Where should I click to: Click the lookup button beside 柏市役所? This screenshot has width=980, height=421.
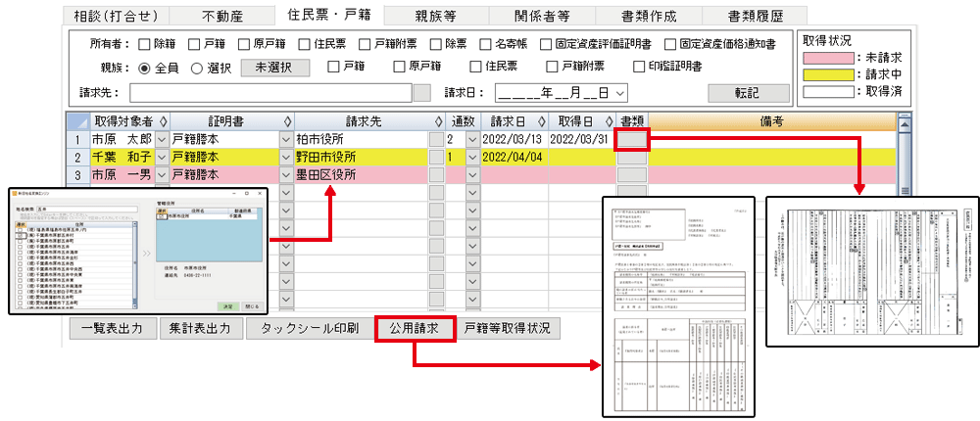click(437, 139)
